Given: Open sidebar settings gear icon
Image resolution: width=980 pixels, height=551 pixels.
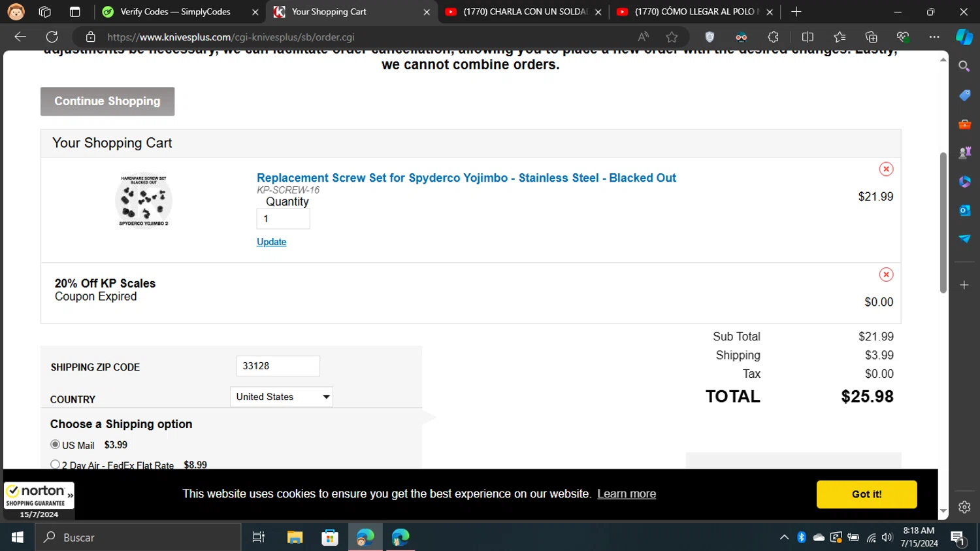Looking at the screenshot, I should coord(964,507).
